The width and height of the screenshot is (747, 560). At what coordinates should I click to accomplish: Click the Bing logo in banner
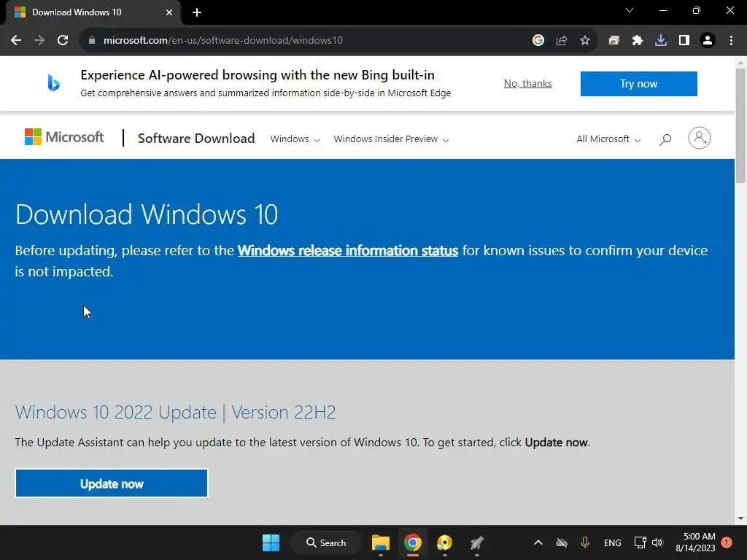[x=53, y=83]
